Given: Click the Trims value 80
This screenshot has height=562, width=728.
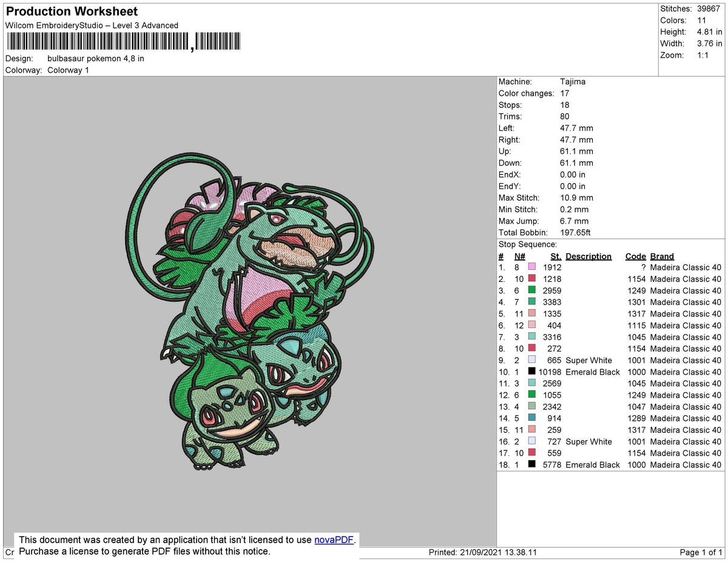Looking at the screenshot, I should tap(565, 116).
